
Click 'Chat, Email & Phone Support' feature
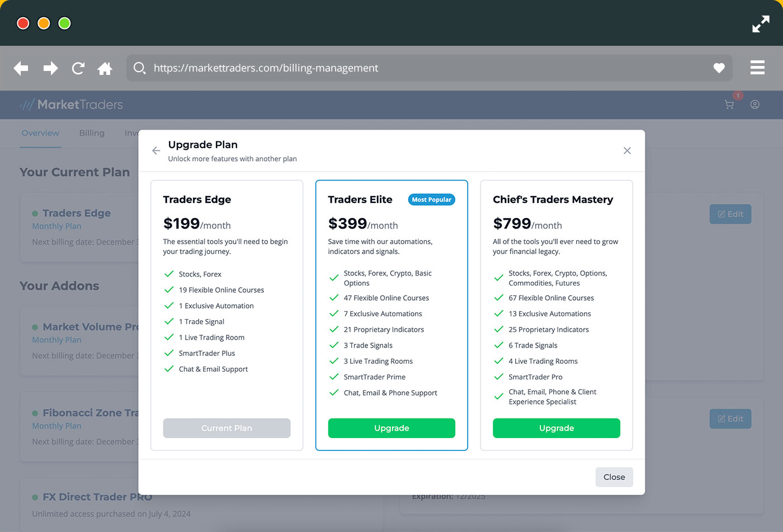(x=390, y=393)
